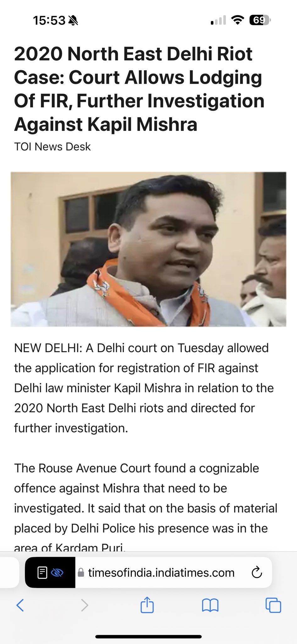Tap the Safari back arrow
297x644 pixels.
[20, 605]
